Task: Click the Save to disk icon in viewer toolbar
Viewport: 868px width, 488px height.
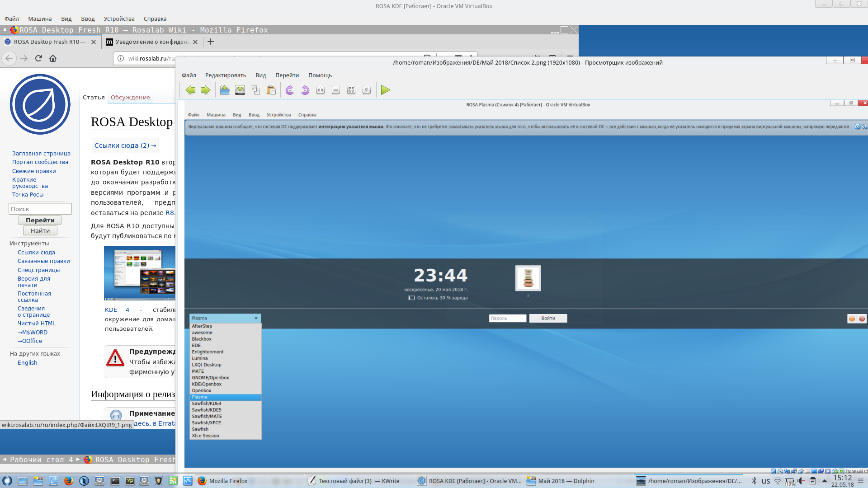Action: (240, 90)
